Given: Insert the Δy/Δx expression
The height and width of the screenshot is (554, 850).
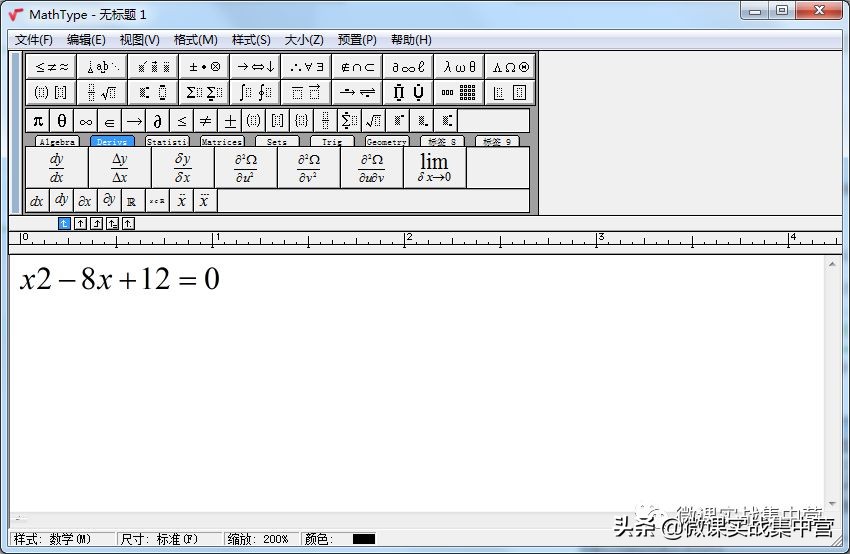Looking at the screenshot, I should coord(119,168).
